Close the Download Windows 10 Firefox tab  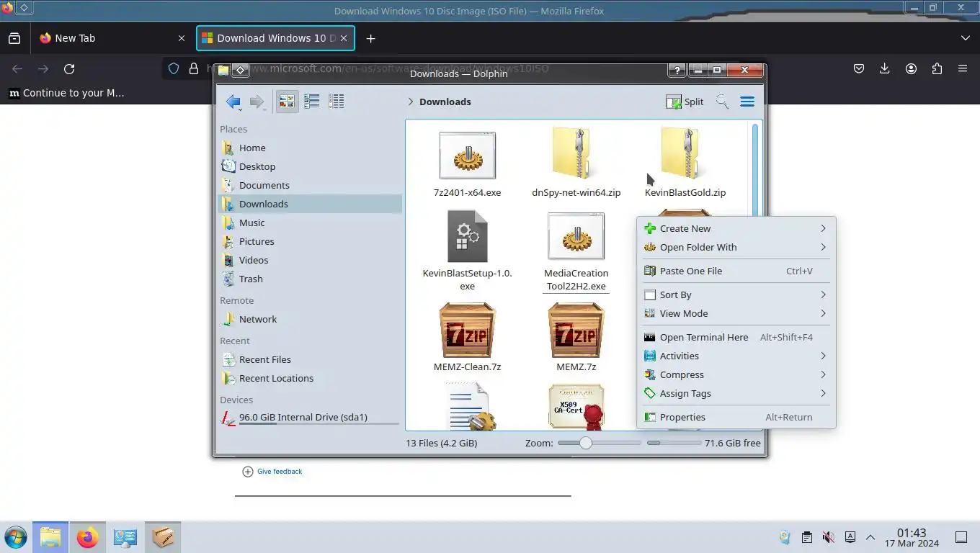tap(344, 38)
